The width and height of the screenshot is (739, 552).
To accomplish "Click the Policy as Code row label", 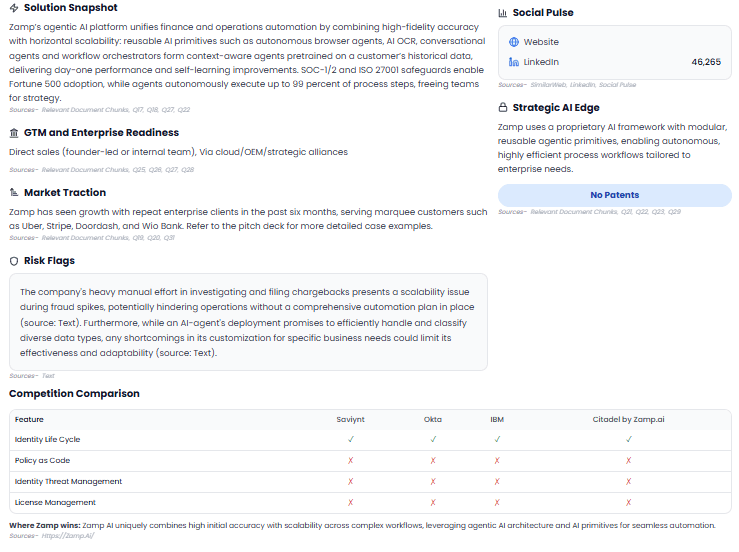I will pos(42,461).
